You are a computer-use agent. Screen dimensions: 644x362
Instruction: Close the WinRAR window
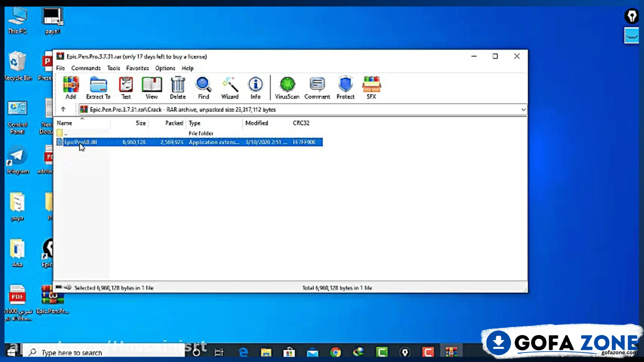click(x=517, y=56)
